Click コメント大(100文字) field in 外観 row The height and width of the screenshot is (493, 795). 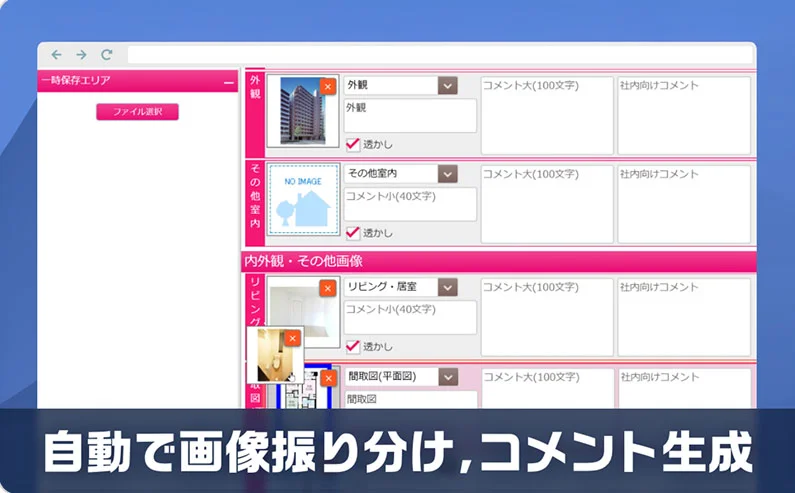click(x=547, y=115)
